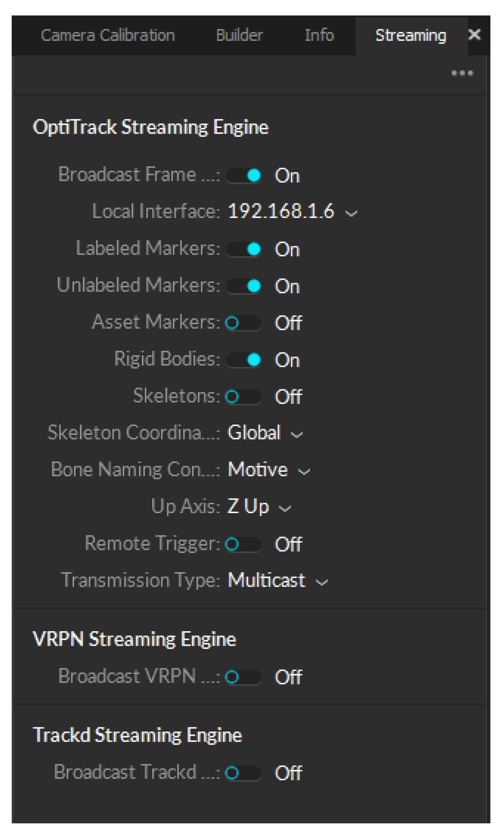Image resolution: width=504 pixels, height=836 pixels.
Task: Toggle Unlabeled Markers off
Action: pyautogui.click(x=244, y=286)
